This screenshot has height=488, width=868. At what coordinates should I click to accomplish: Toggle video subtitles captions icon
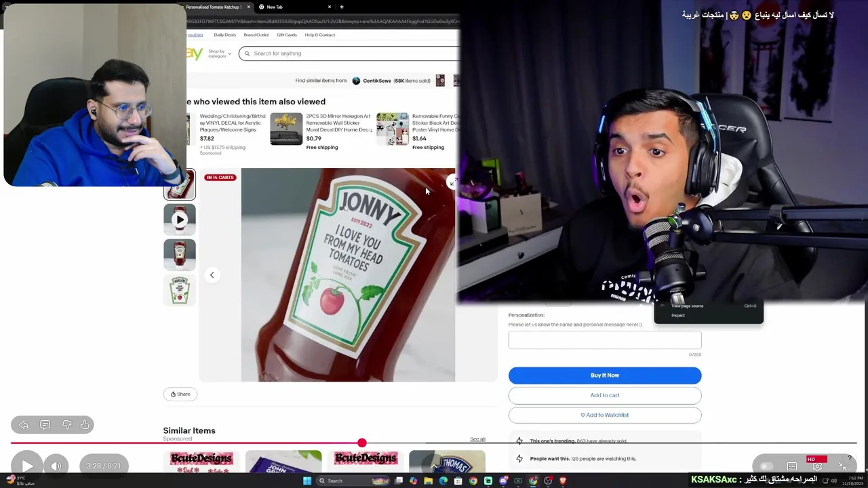click(x=792, y=466)
